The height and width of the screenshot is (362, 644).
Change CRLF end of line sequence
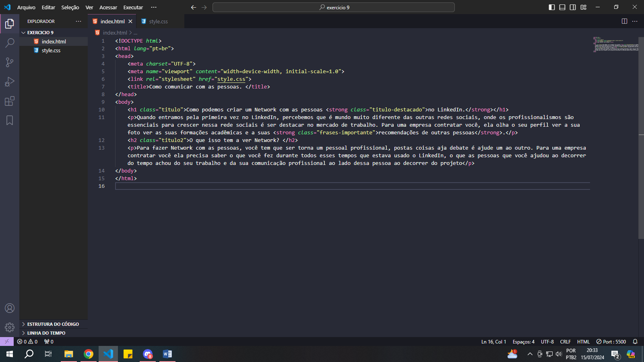566,341
